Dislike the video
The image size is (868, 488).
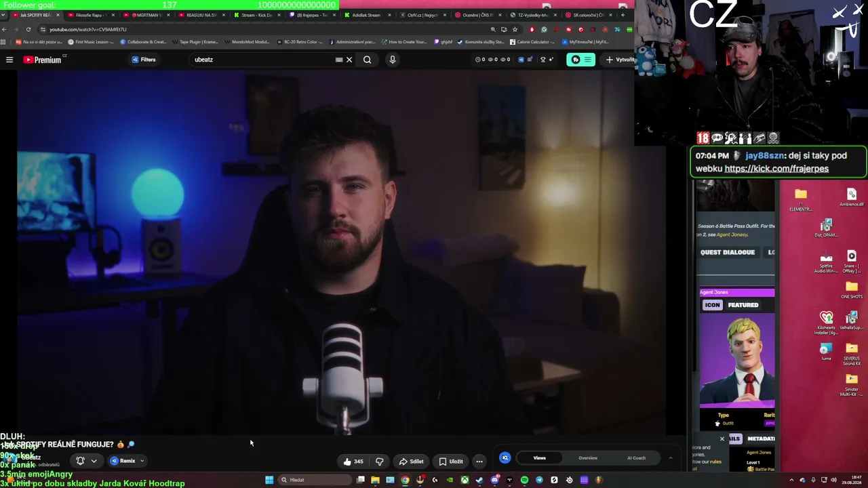(x=379, y=462)
